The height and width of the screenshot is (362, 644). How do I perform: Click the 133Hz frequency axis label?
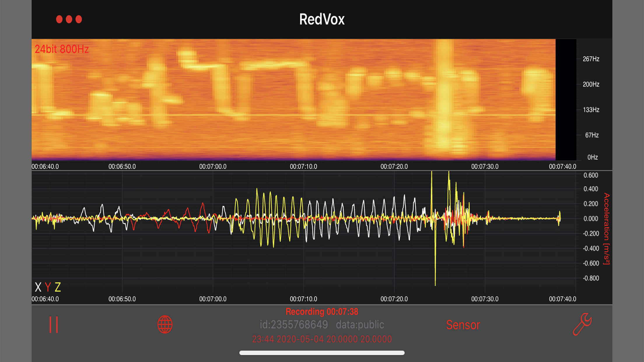pyautogui.click(x=591, y=110)
